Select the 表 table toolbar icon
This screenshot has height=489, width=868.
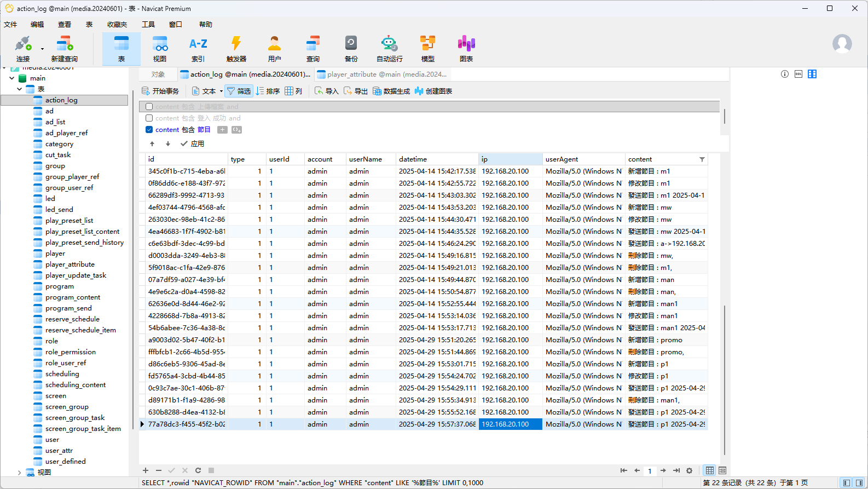click(121, 49)
